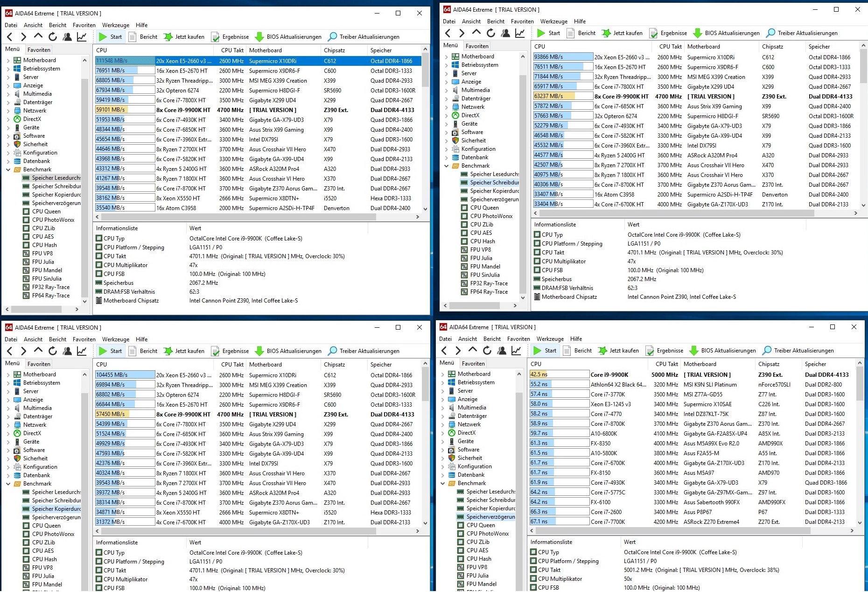
Task: Open the Ansicht menu in top-right window
Action: [x=471, y=21]
